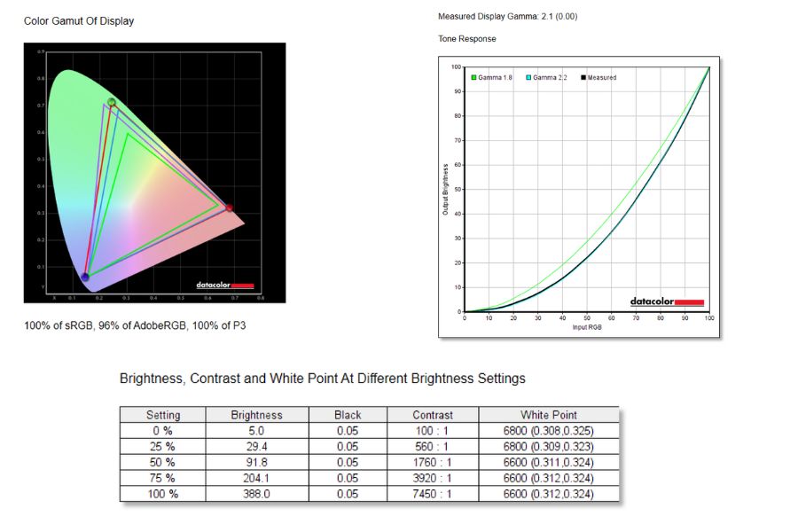Click the datacolor logo in the gamut chart
Screen dimensions: 798x532
225,286
